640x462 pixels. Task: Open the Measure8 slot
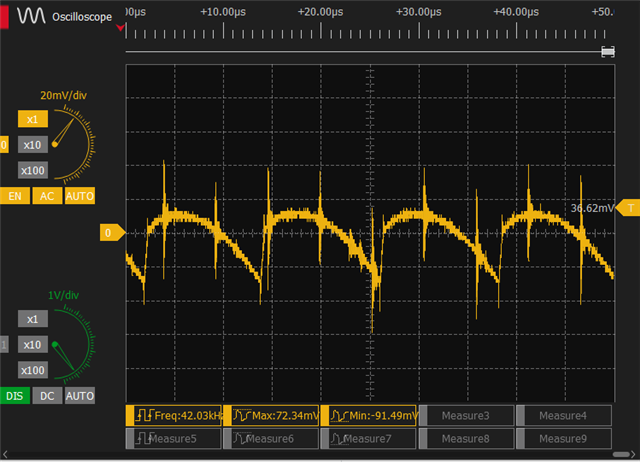[x=466, y=438]
